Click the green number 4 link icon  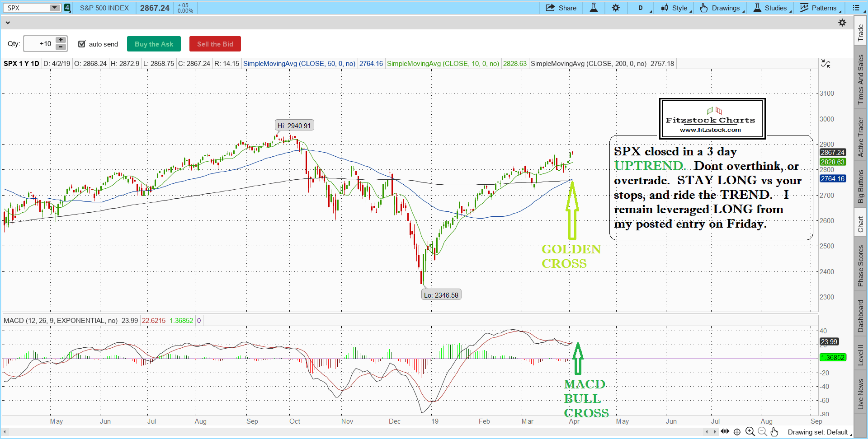[x=67, y=8]
